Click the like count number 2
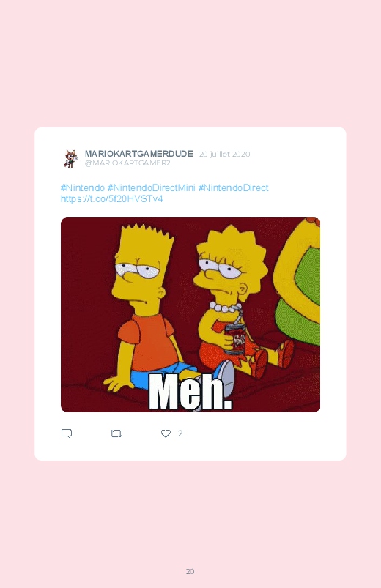The image size is (381, 588). tap(180, 433)
